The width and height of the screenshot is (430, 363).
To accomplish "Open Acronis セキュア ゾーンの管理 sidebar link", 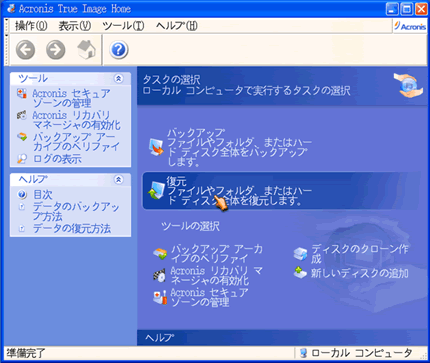I will point(71,98).
